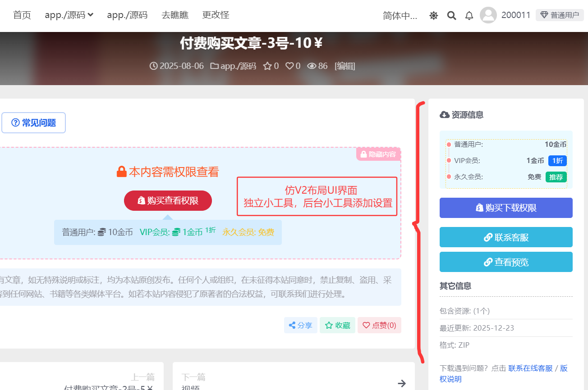Toggle the 点赞(0) like button
This screenshot has width=588, height=390.
pos(379,325)
